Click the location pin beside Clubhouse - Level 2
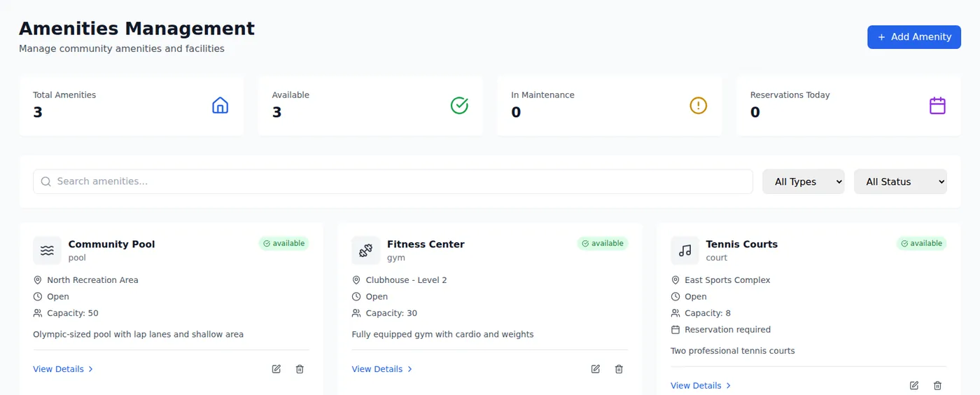The image size is (980, 395). coord(356,280)
